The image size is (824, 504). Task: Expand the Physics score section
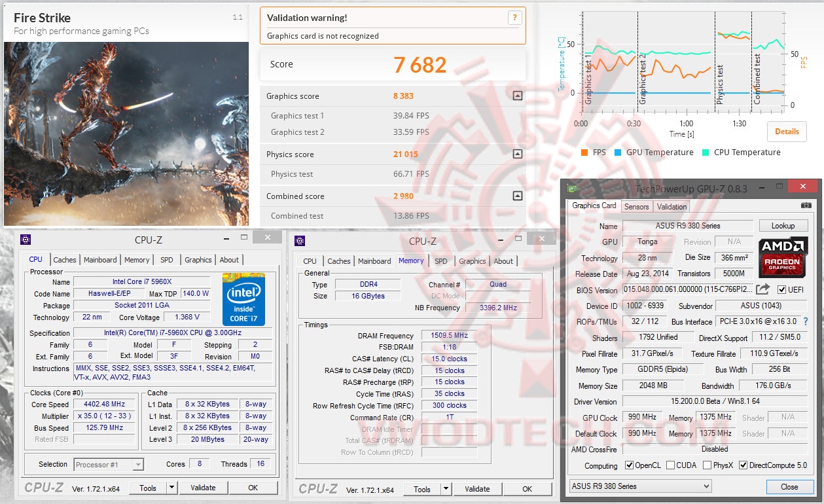coord(517,154)
